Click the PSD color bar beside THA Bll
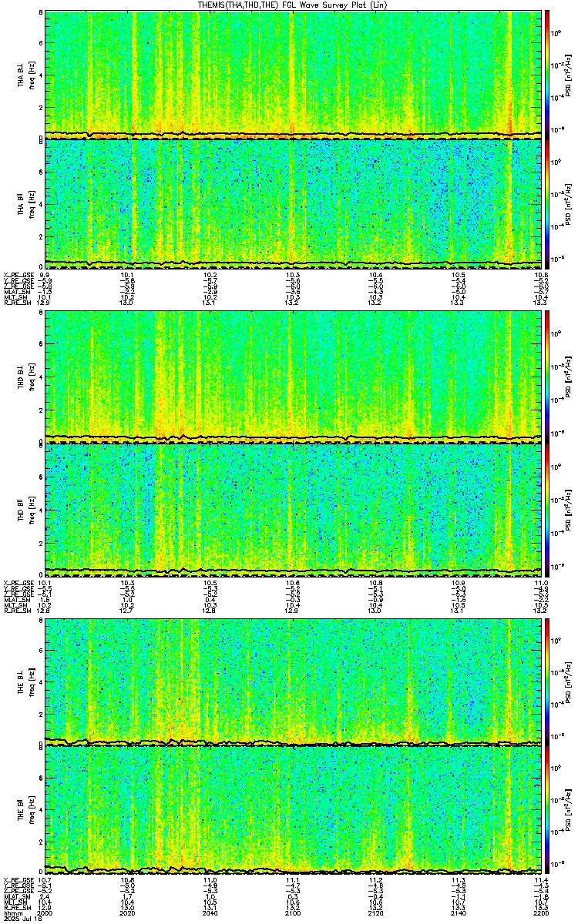578x924 pixels. (548, 203)
